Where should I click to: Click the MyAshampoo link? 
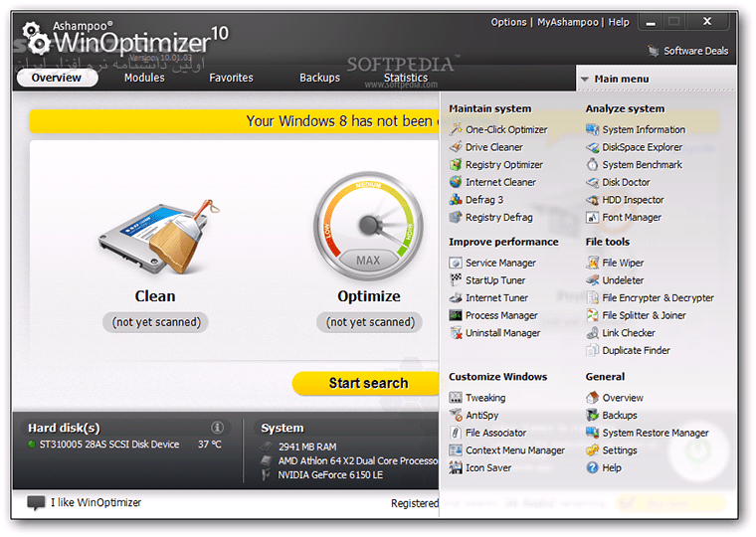(x=567, y=22)
